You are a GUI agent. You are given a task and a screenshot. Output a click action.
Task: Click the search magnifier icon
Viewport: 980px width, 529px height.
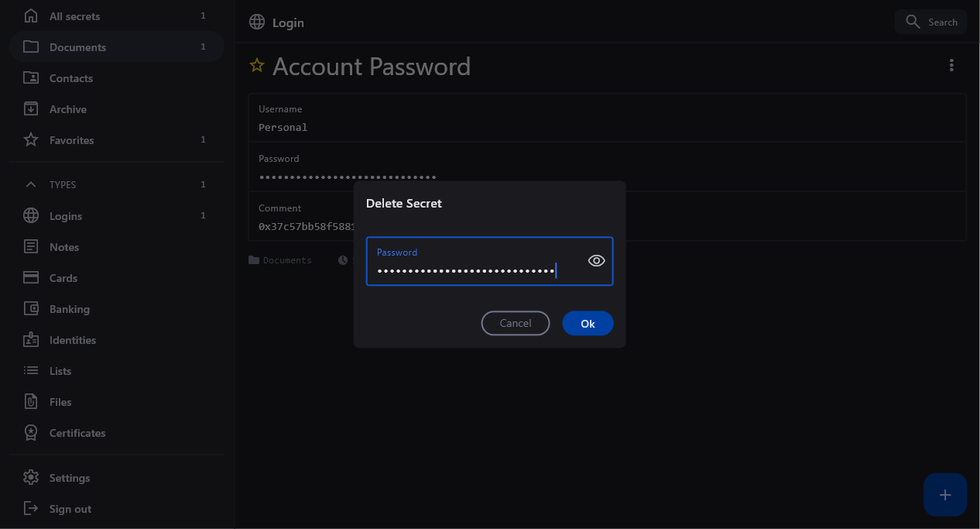click(x=913, y=22)
